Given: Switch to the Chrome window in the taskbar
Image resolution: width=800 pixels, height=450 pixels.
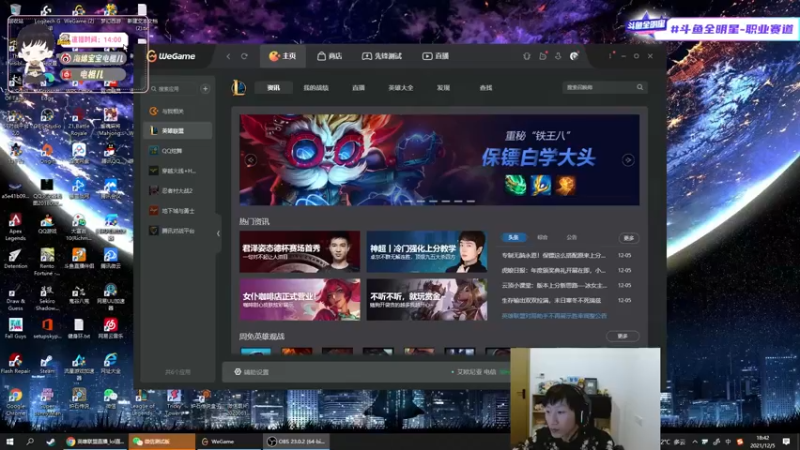Looking at the screenshot, I should point(95,441).
